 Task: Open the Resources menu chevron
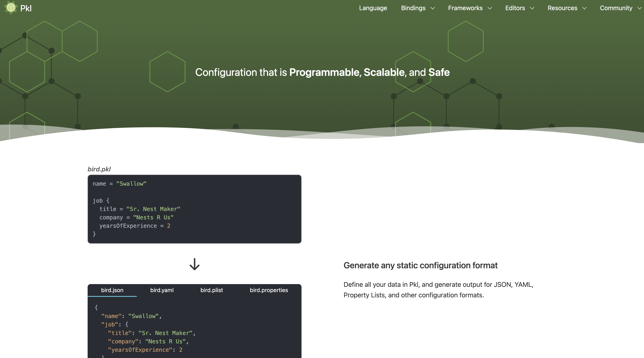coord(584,8)
